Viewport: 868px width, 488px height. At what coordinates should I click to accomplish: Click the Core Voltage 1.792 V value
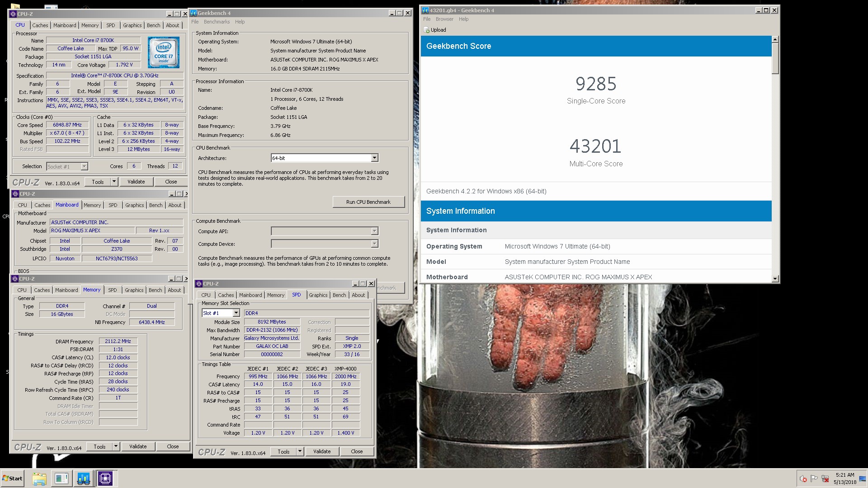coord(124,65)
